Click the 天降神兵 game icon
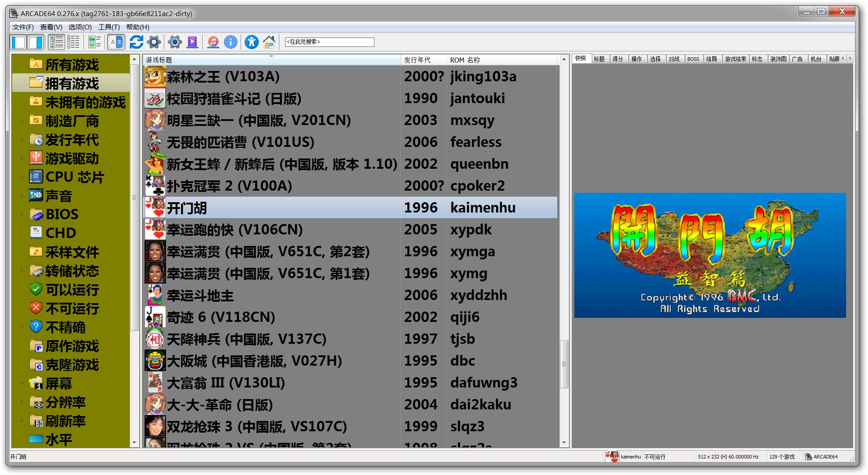Image resolution: width=868 pixels, height=475 pixels. [155, 339]
